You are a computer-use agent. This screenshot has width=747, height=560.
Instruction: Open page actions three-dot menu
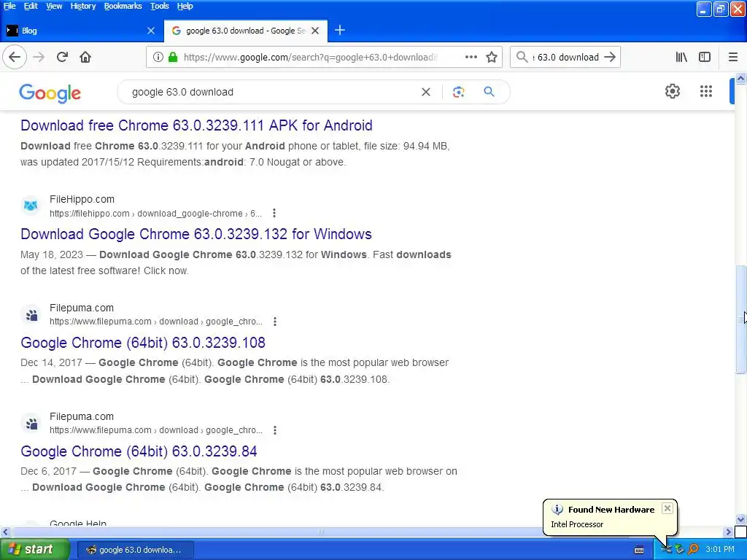coord(471,57)
